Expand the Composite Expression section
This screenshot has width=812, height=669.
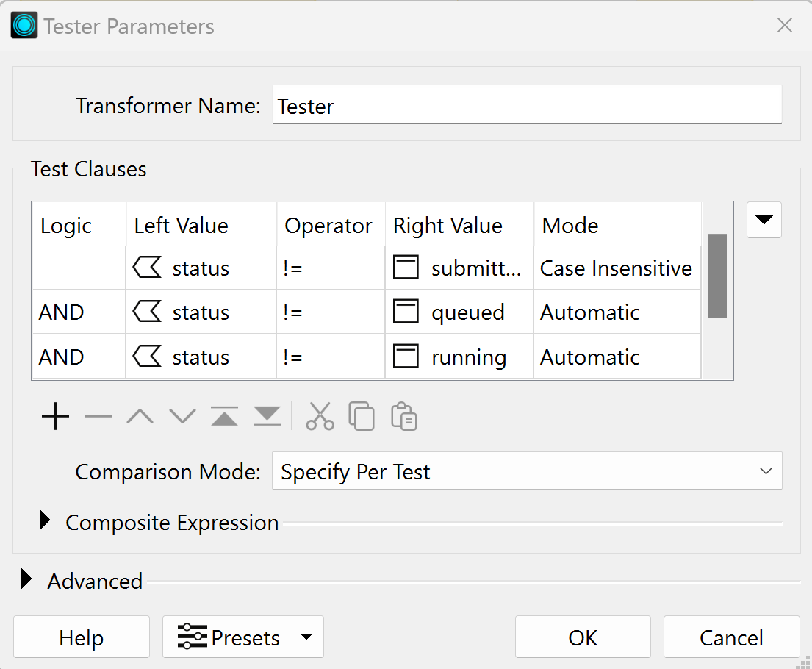tap(46, 522)
